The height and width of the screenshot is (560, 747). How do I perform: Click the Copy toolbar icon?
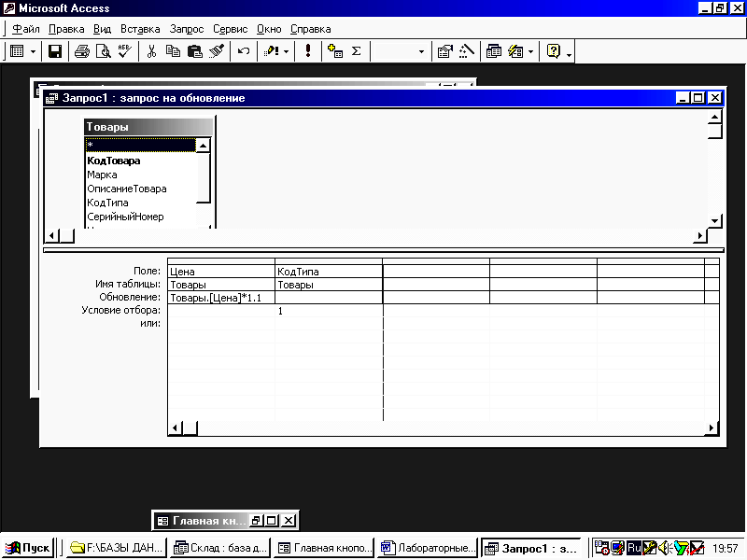point(173,51)
